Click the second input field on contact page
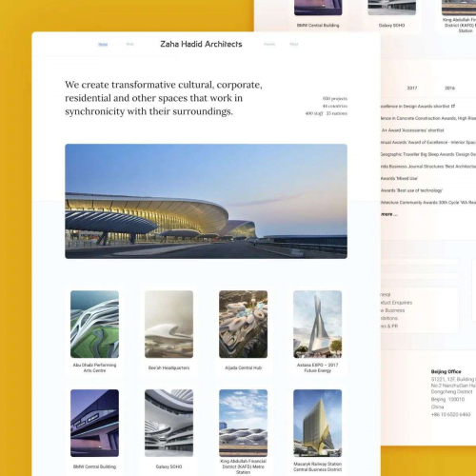 (420, 276)
